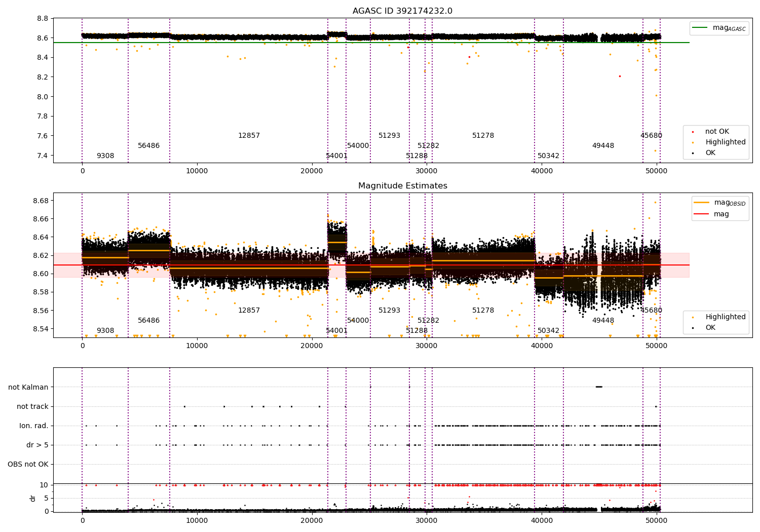The width and height of the screenshot is (760, 532).
Task: Click obsid label 12857 in Magnitude Estimates plot
Action: coord(249,311)
